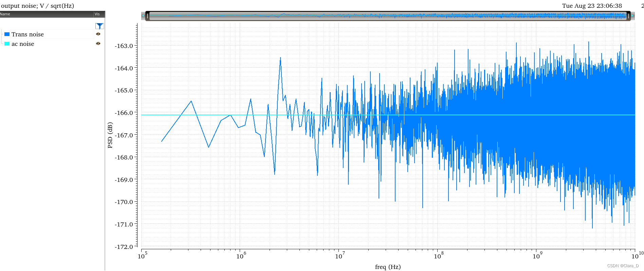Click the 10^5 frequency tick label
This screenshot has height=271, width=644.
[x=143, y=255]
